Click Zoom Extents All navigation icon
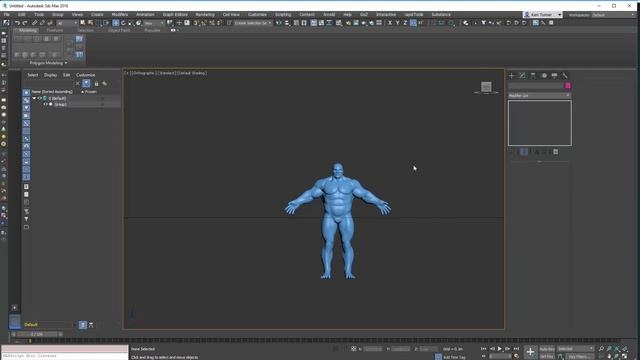Viewport: 640px width, 360px height. pyautogui.click(x=624, y=349)
